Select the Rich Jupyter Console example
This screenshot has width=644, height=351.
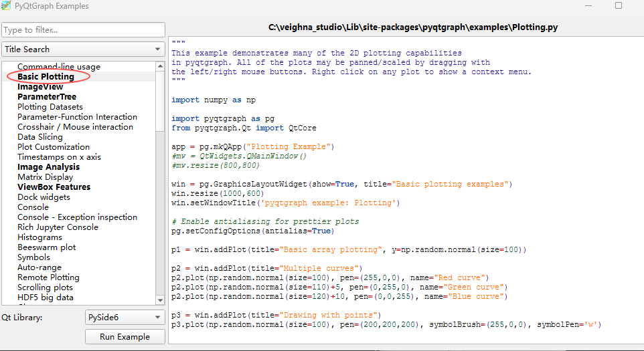point(58,227)
